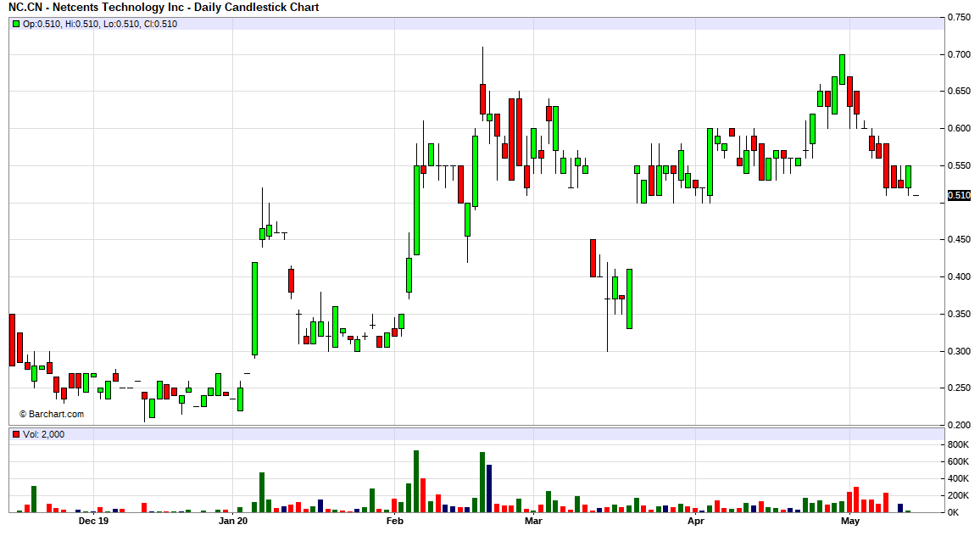980x547 pixels.
Task: Click the 0.250 price axis label
Action: click(x=960, y=388)
